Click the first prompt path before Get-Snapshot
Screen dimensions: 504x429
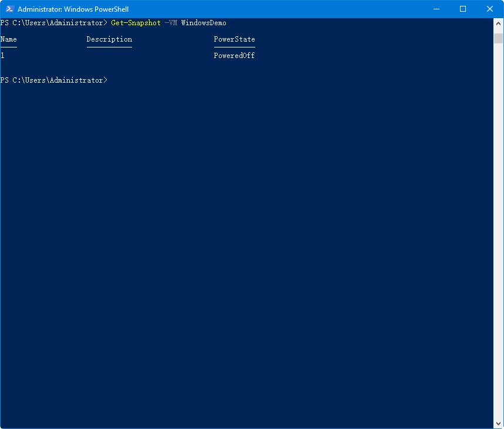(54, 23)
